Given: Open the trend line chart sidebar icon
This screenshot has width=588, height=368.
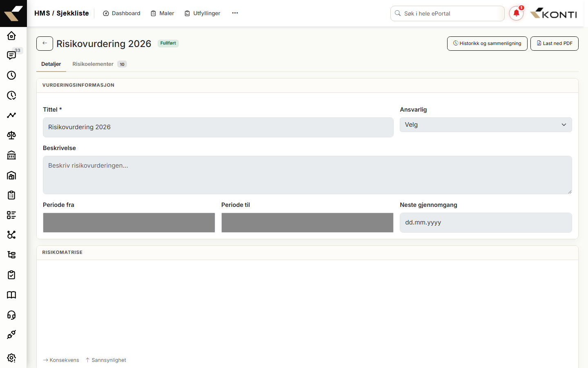Looking at the screenshot, I should (11, 115).
